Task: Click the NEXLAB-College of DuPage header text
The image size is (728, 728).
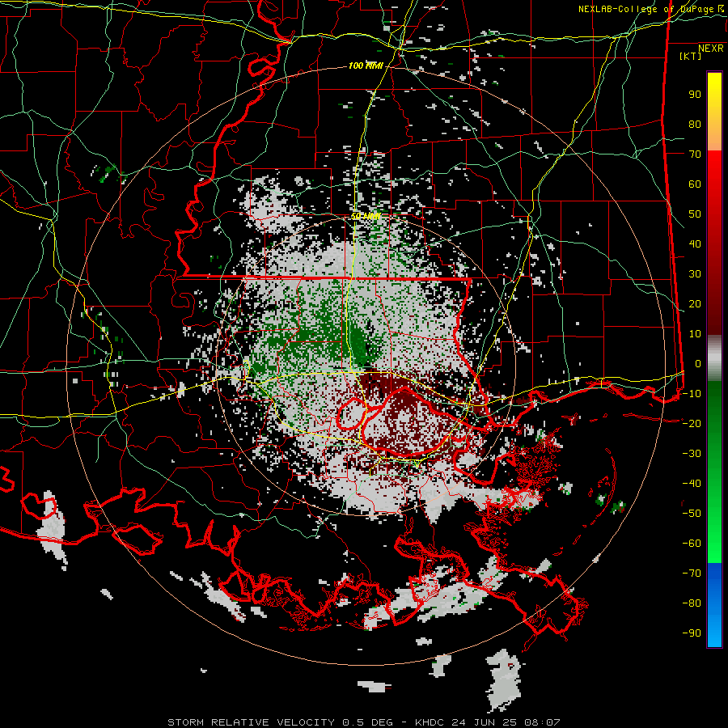Action: coord(650,9)
